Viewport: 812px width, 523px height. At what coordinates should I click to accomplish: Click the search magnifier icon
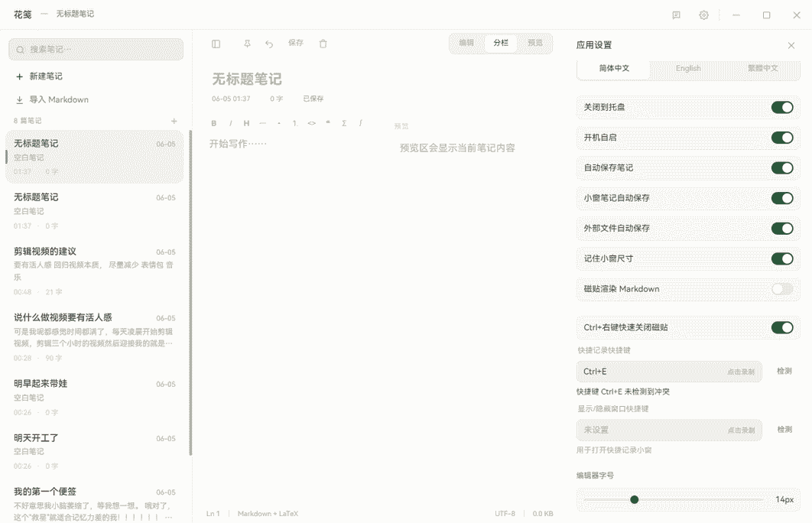tap(20, 50)
